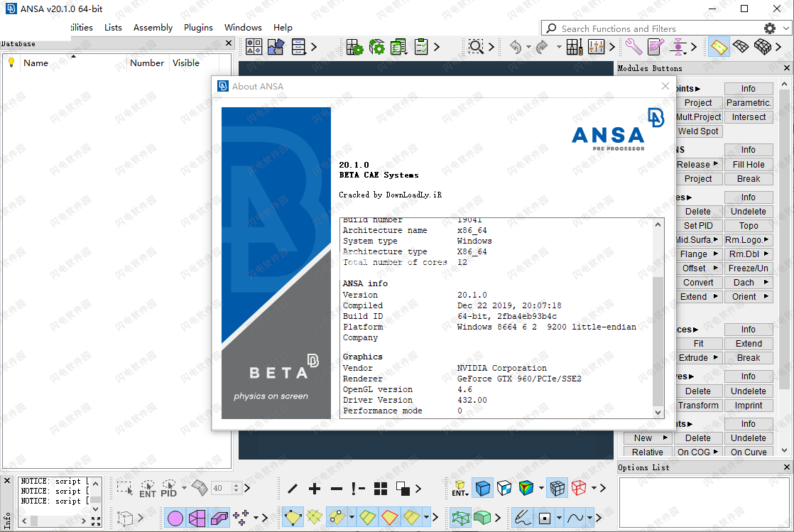Click the Intersect button
The width and height of the screenshot is (794, 532).
click(749, 117)
